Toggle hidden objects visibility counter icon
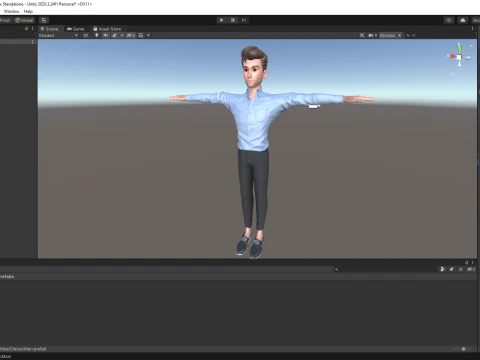 click(131, 35)
